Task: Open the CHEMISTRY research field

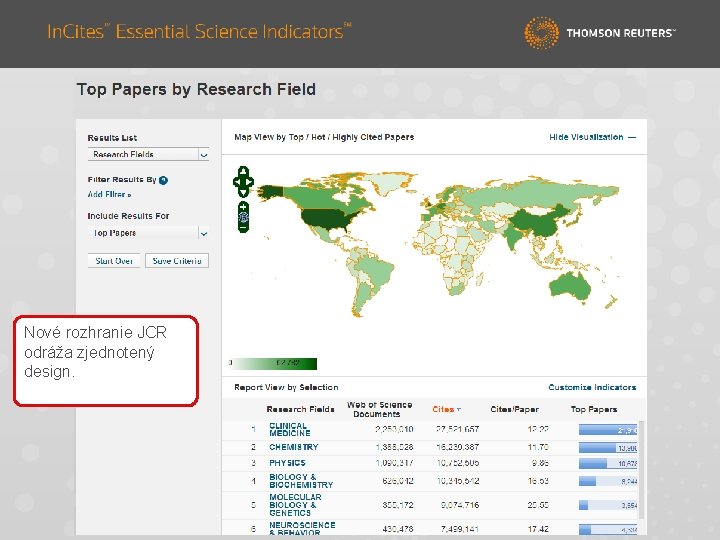Action: pos(294,447)
